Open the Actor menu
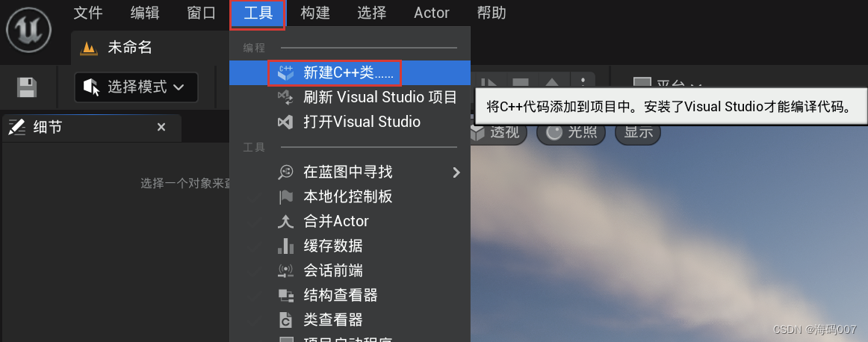The width and height of the screenshot is (868, 342). [x=432, y=13]
